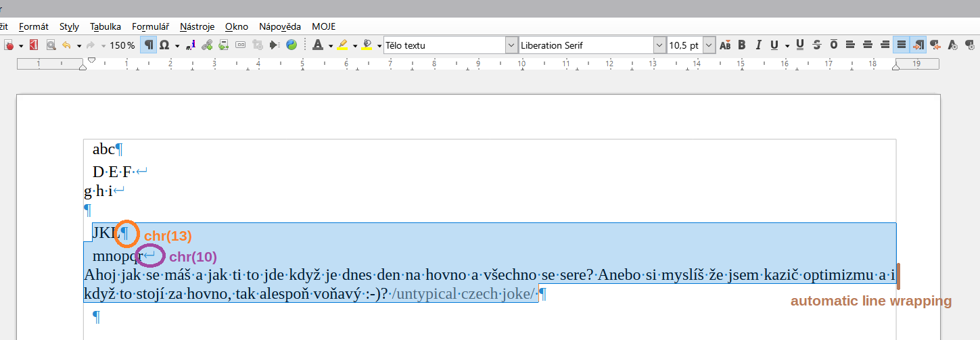The image size is (980, 340).
Task: Open the Tabulka menu
Action: click(x=106, y=26)
